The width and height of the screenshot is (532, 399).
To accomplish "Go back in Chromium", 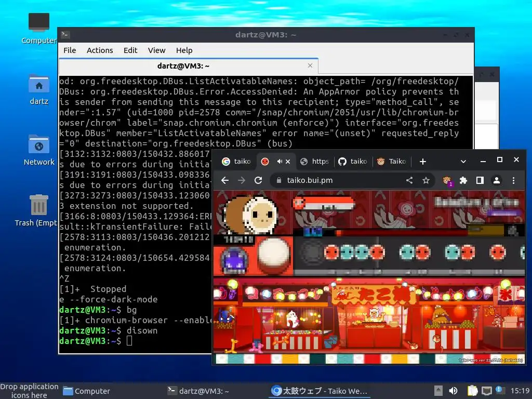I will (x=225, y=180).
